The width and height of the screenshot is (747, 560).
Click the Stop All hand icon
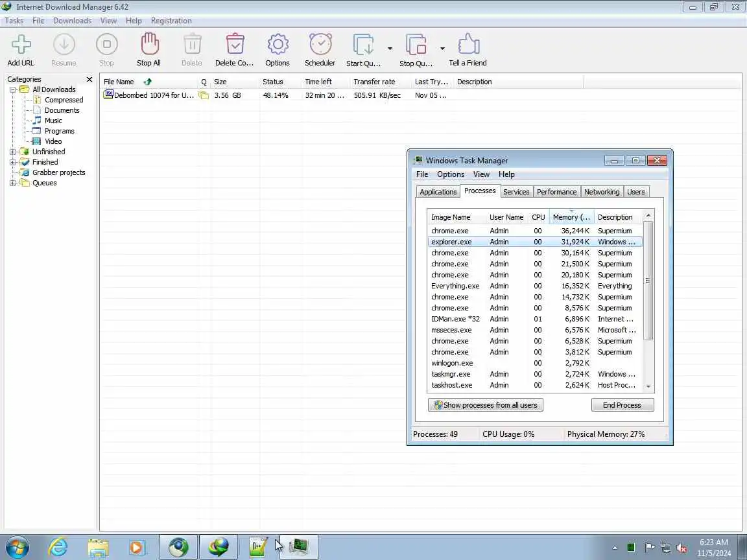click(149, 43)
